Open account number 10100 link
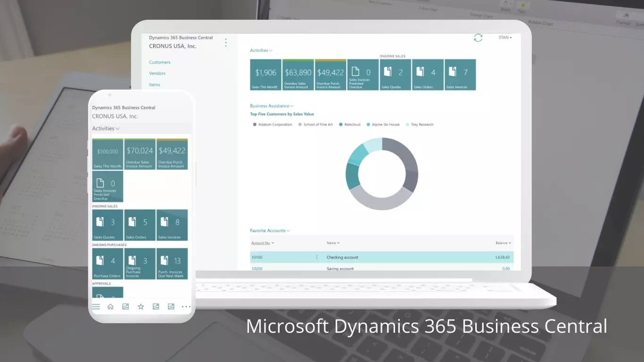Screen dimensions: 644x362 click(257, 257)
